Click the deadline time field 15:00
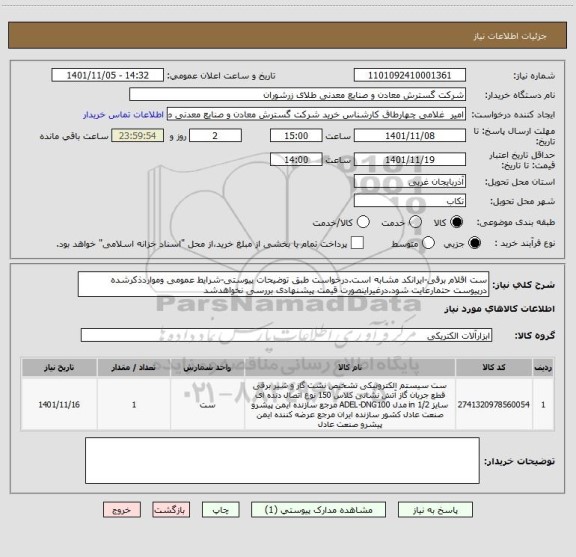The width and height of the screenshot is (576, 557). click(x=296, y=136)
